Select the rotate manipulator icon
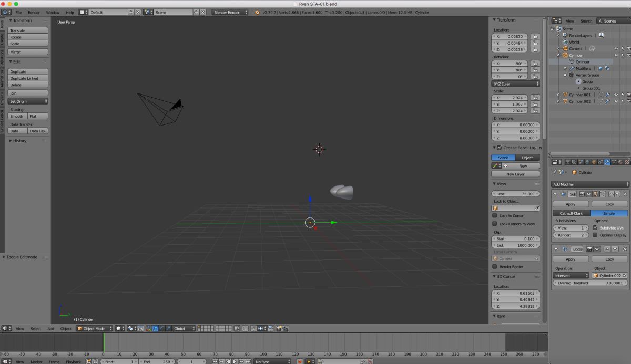 (161, 328)
